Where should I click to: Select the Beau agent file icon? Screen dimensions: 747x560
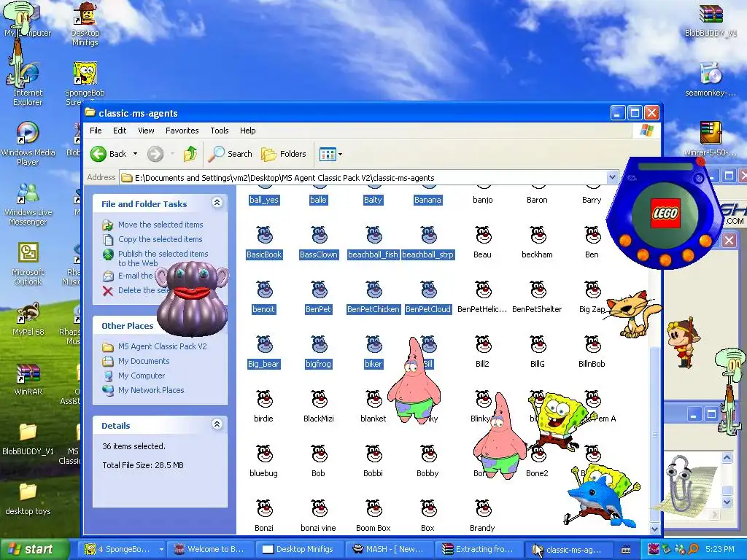coord(483,236)
